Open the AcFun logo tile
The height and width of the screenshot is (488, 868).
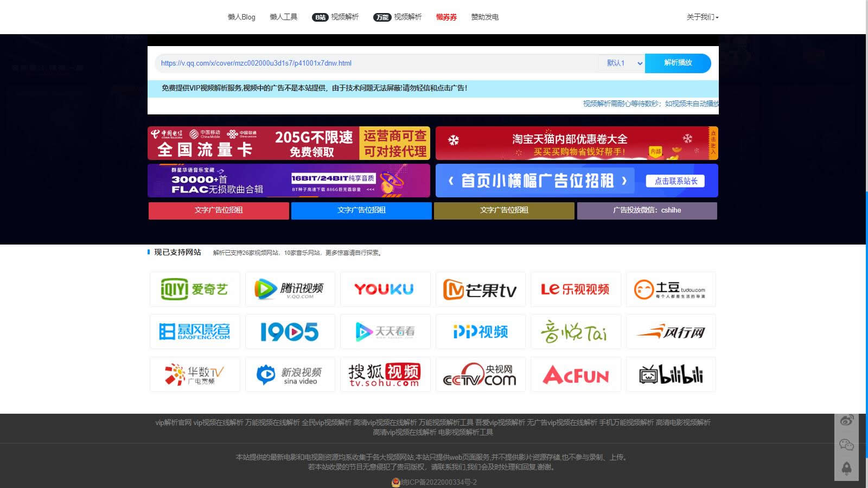[x=576, y=374]
